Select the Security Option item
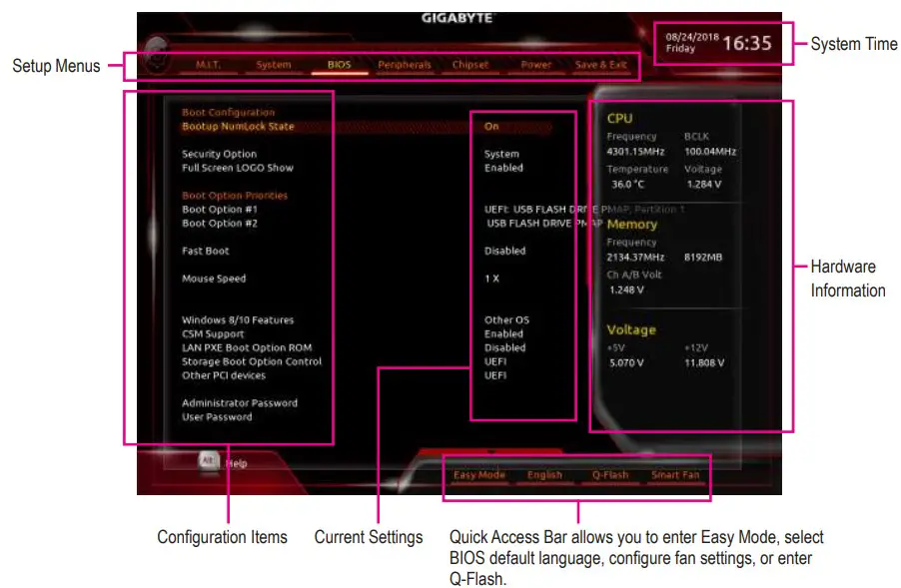 click(x=219, y=154)
